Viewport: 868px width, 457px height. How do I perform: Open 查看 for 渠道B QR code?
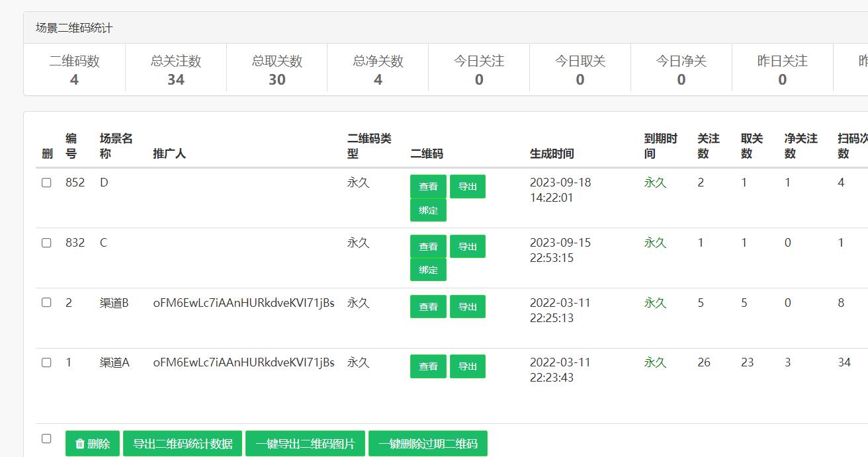click(428, 307)
